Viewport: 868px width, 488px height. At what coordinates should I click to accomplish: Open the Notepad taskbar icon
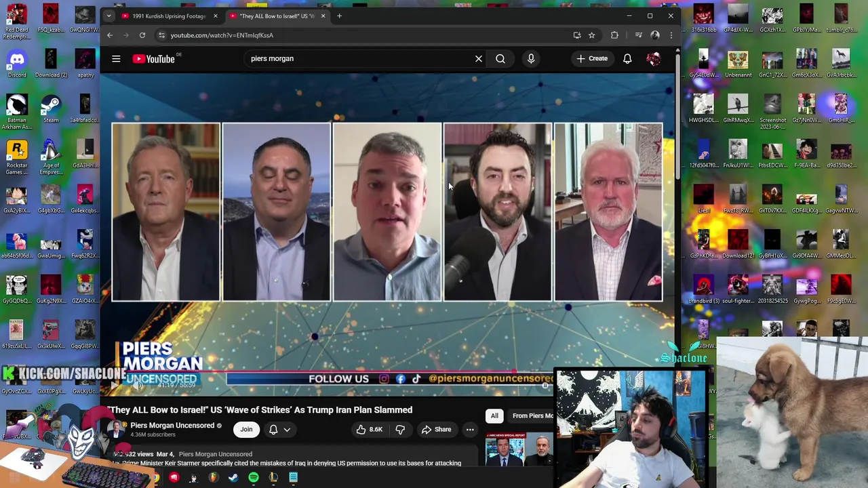coord(293,477)
